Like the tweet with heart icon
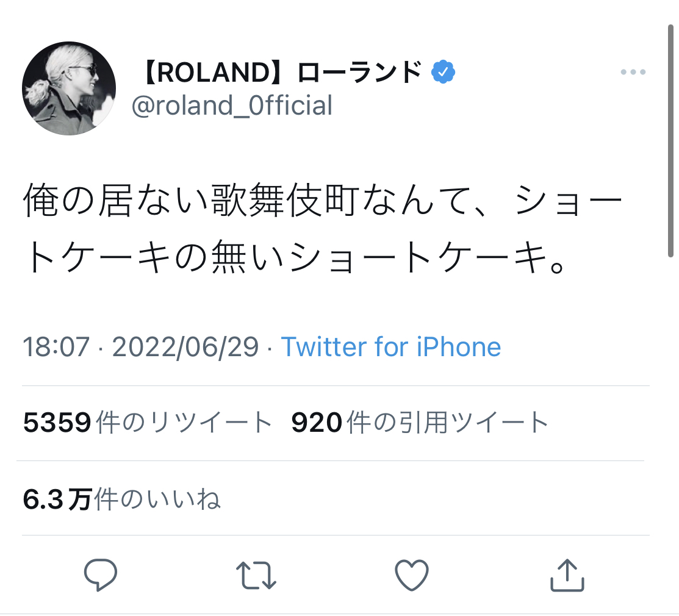This screenshot has height=616, width=679. click(x=412, y=575)
